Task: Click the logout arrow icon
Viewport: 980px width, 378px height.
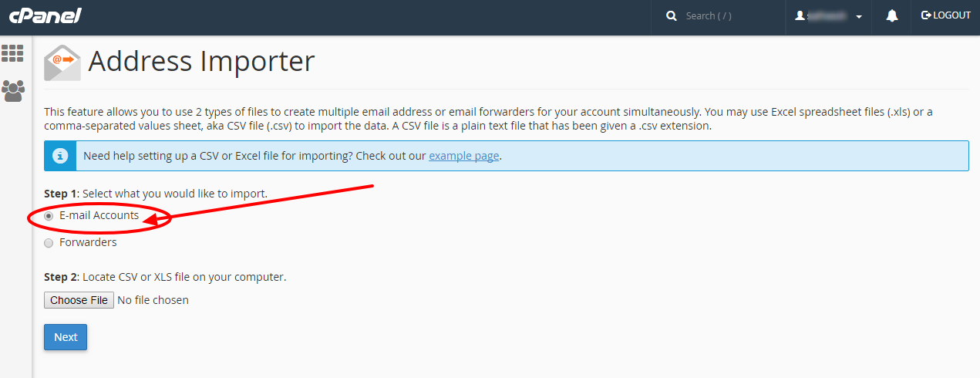Action: point(926,15)
